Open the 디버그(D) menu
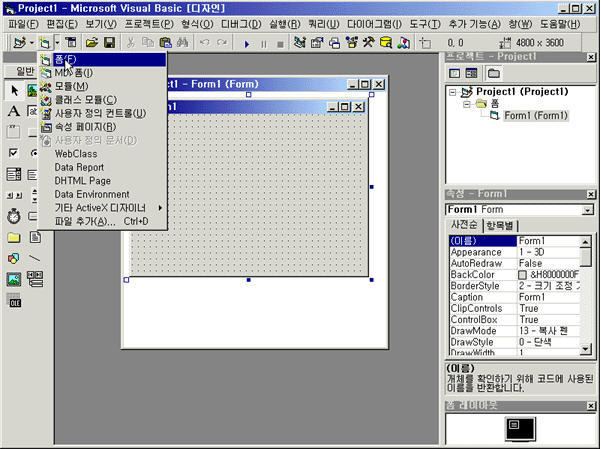601x449 pixels. coord(241,24)
